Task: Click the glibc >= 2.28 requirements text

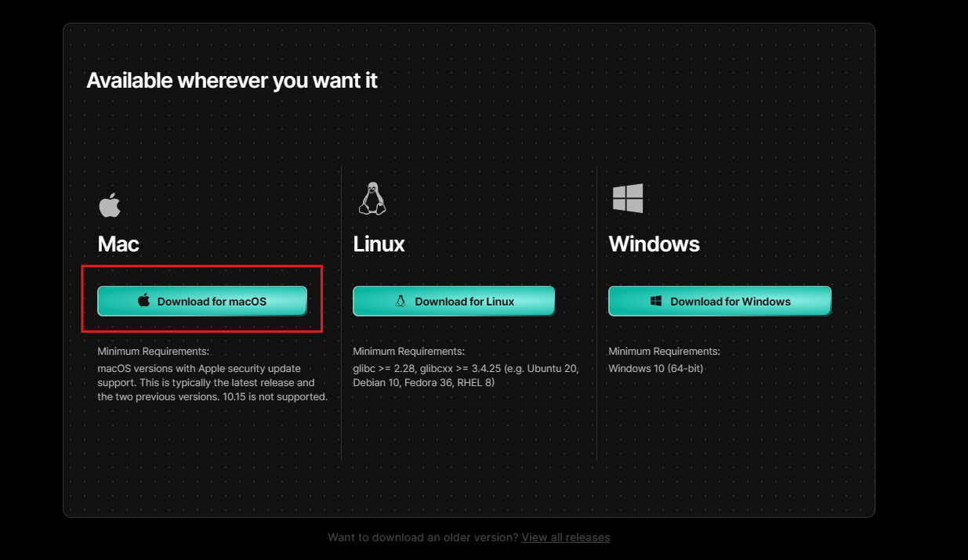Action: 466,375
